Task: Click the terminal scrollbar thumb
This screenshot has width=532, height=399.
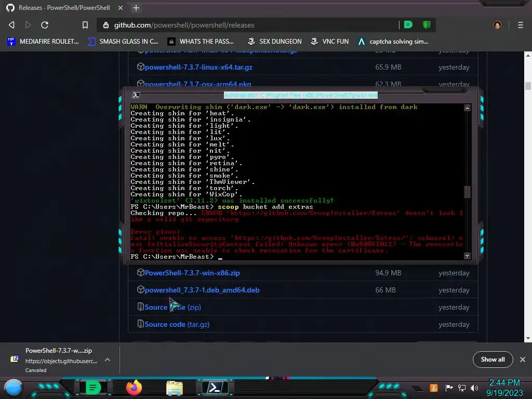Action: (467, 192)
